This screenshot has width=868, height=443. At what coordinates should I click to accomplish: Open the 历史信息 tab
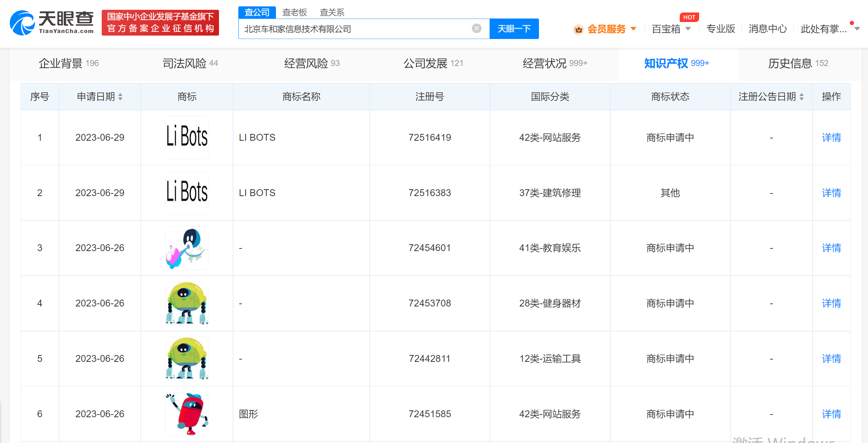click(x=798, y=63)
